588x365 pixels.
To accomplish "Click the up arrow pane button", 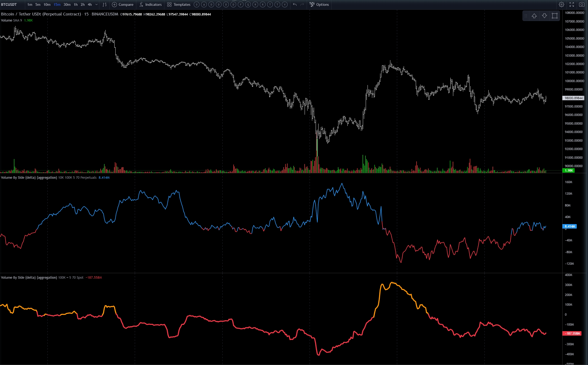I will (x=534, y=16).
